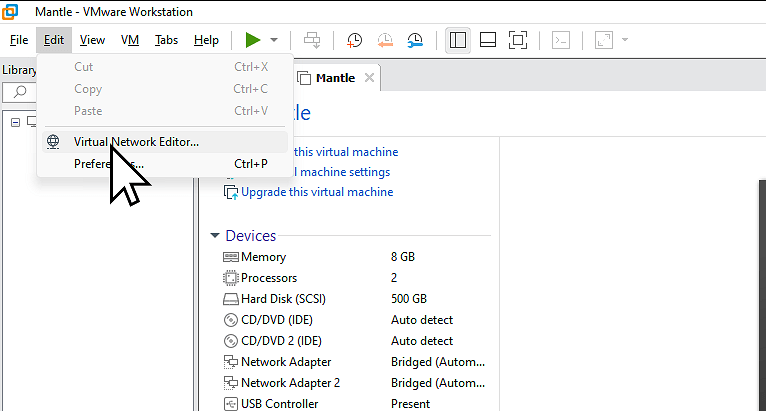Click the Devices section heading
The height and width of the screenshot is (411, 766).
pos(251,236)
